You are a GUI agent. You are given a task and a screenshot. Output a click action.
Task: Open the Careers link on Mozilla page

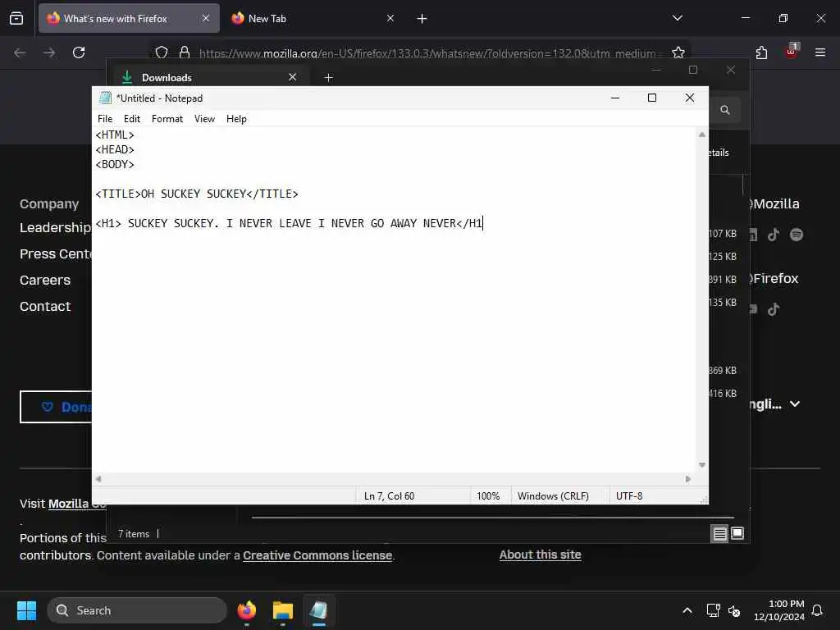point(45,281)
